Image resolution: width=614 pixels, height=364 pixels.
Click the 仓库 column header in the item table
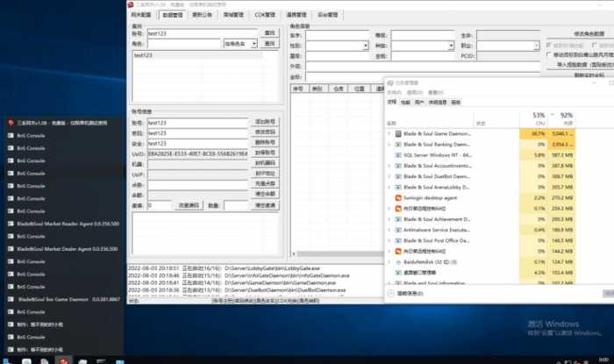[339, 89]
